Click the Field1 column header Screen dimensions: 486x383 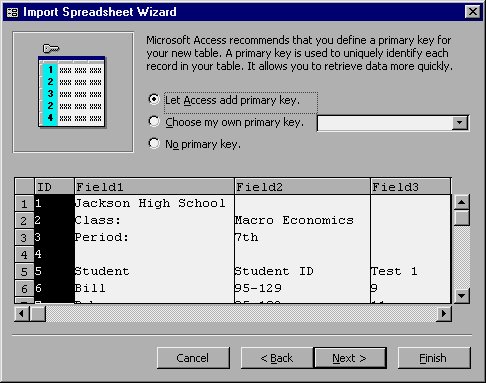(x=154, y=187)
